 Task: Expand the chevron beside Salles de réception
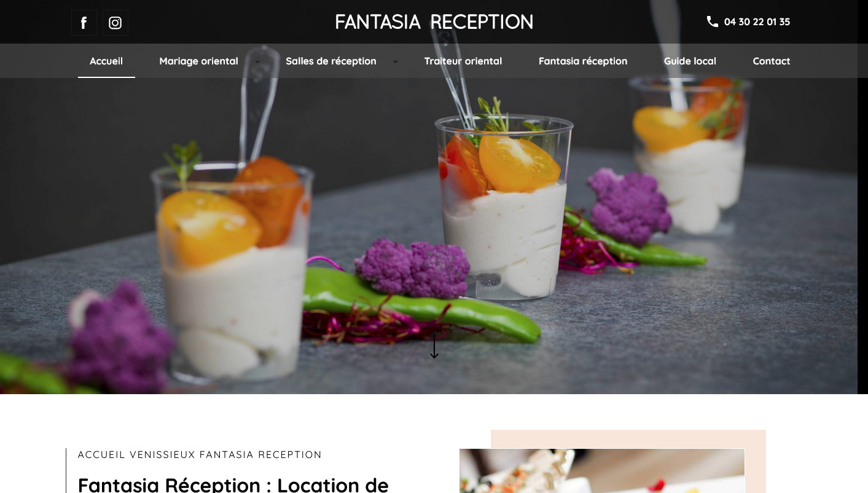pos(396,61)
